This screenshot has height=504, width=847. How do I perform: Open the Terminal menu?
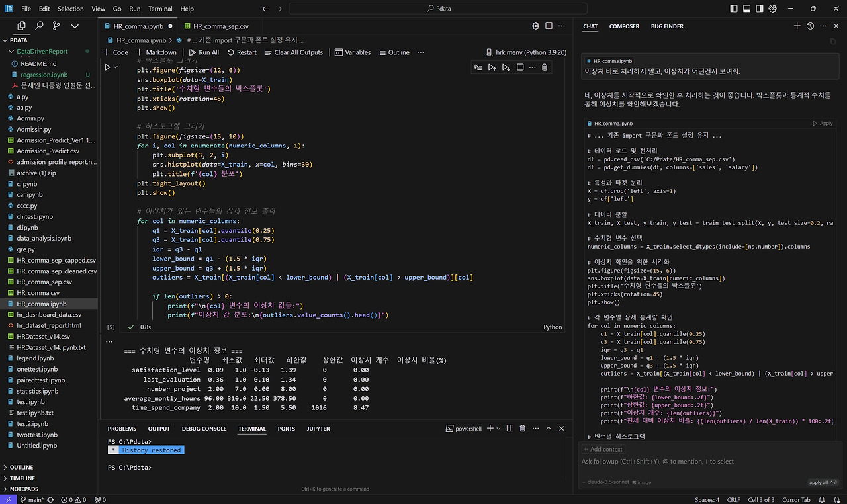pos(160,9)
